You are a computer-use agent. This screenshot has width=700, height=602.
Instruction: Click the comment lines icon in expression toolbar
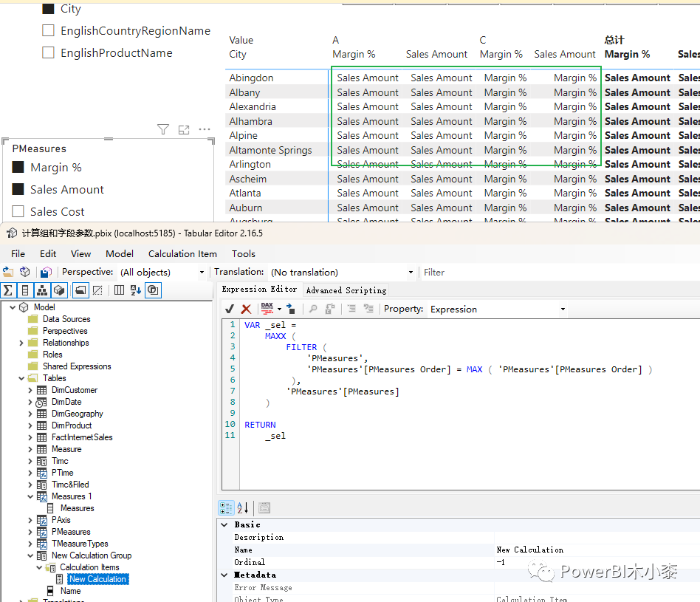(368, 309)
